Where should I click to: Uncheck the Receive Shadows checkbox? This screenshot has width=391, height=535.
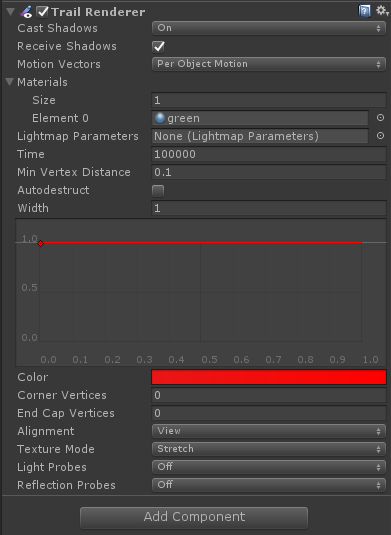158,46
